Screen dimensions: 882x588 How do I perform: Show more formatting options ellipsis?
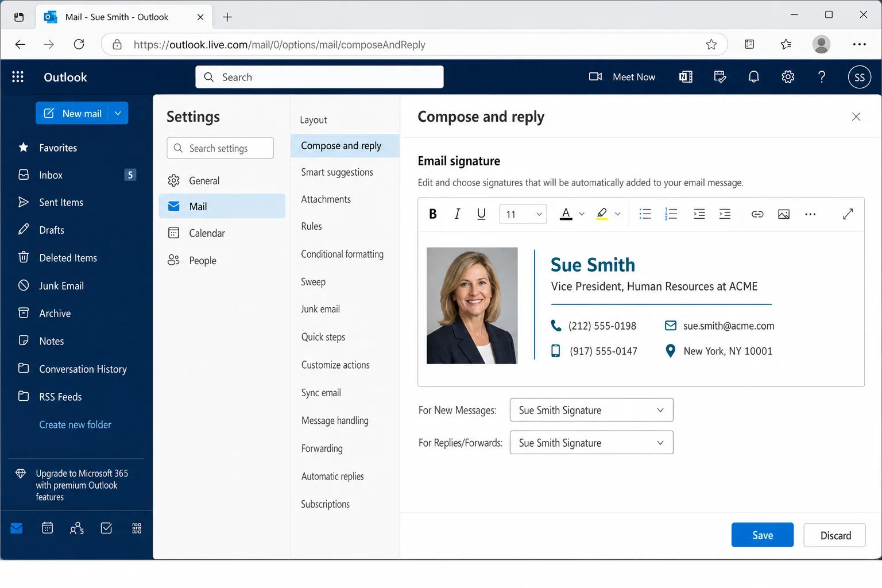coord(810,214)
